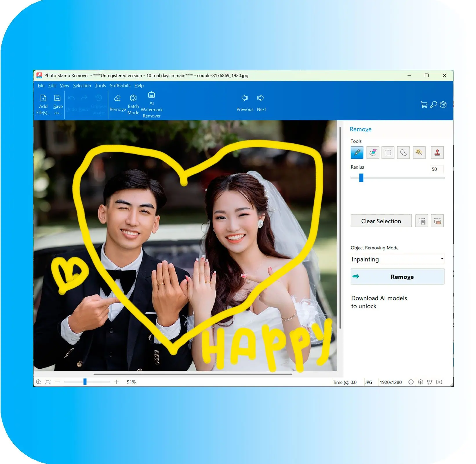Select the Marker pencil tool
Screen dimensions: 476x464
357,152
